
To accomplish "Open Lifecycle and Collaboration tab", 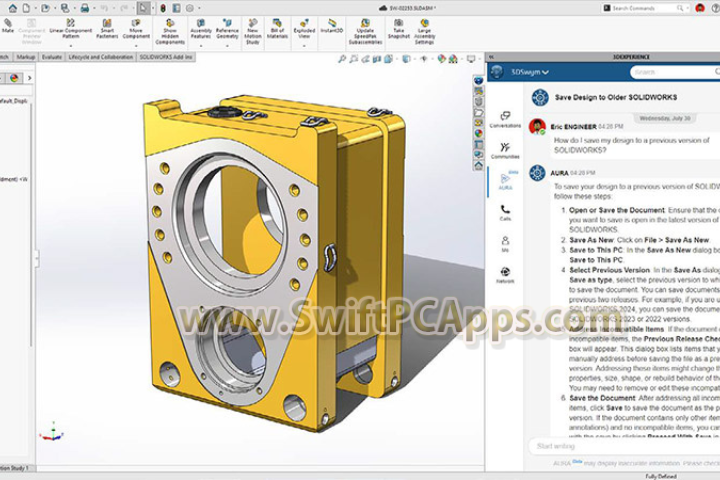I will tap(101, 57).
